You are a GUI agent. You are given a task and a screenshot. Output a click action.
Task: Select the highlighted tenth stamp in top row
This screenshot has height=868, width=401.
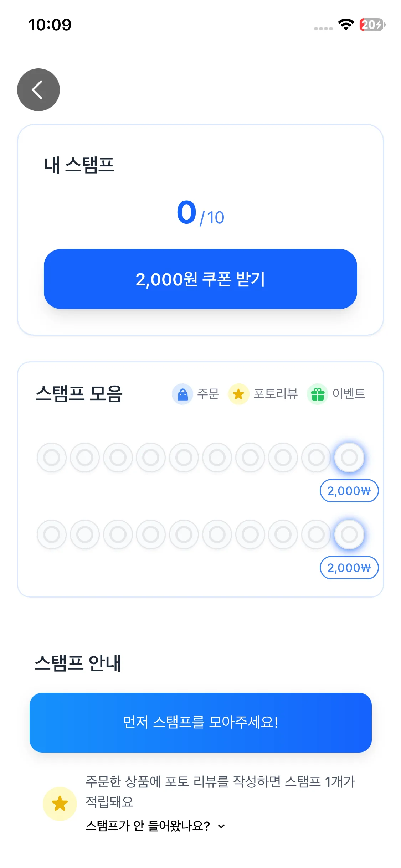pyautogui.click(x=349, y=458)
